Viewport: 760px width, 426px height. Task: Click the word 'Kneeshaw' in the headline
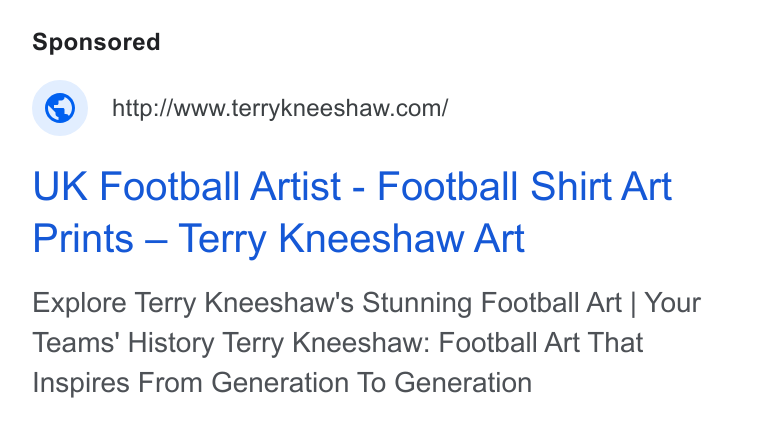371,238
